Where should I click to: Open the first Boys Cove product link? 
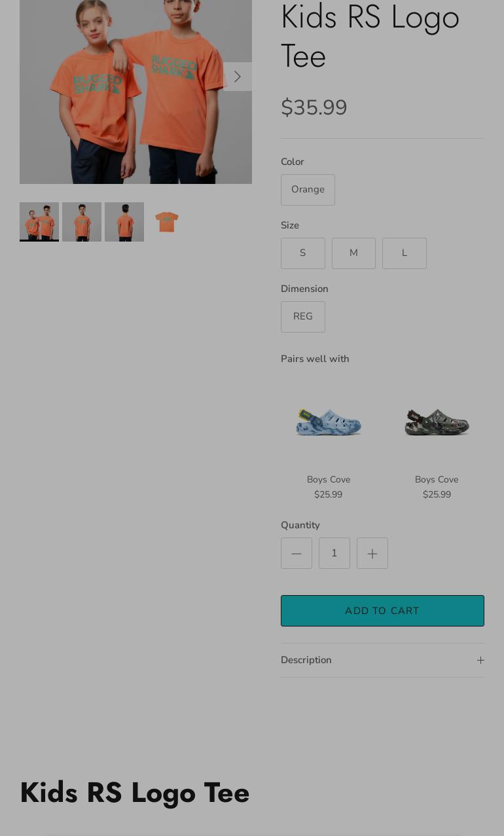pyautogui.click(x=329, y=479)
